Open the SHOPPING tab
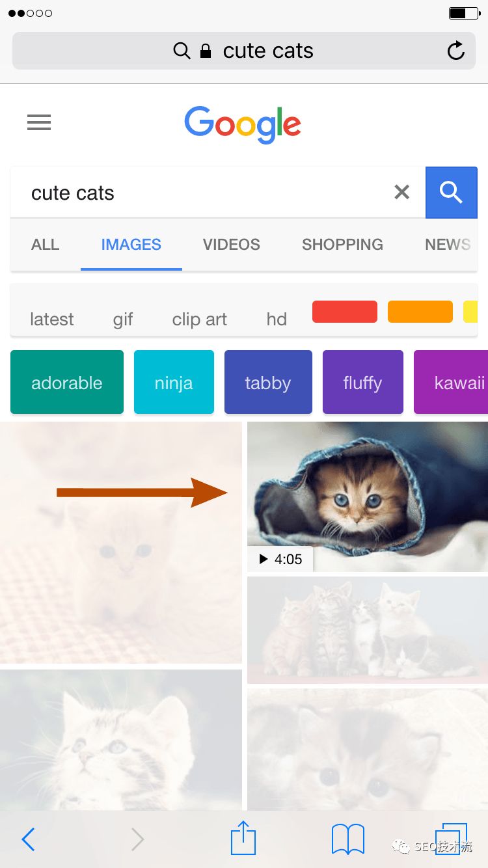Screen dimensions: 488x868 tap(342, 245)
